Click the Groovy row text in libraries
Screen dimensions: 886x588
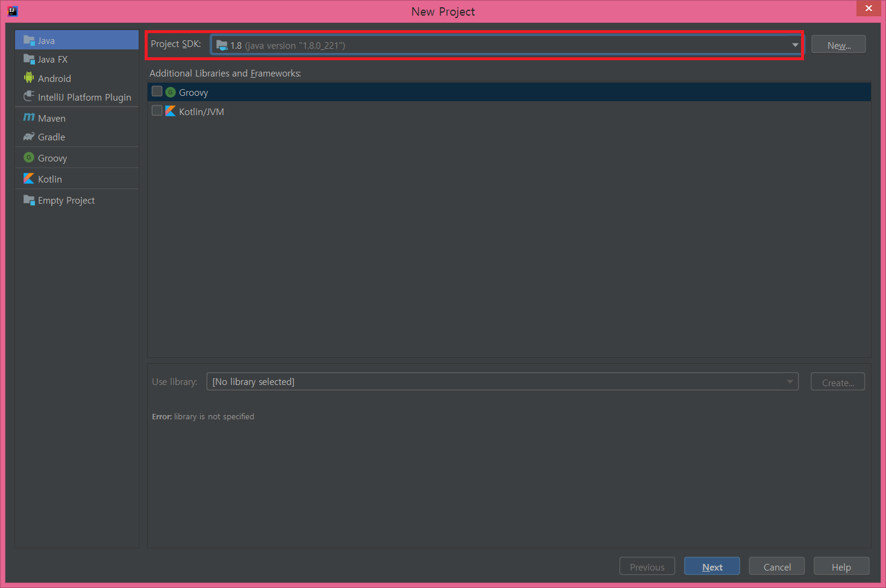click(x=193, y=92)
